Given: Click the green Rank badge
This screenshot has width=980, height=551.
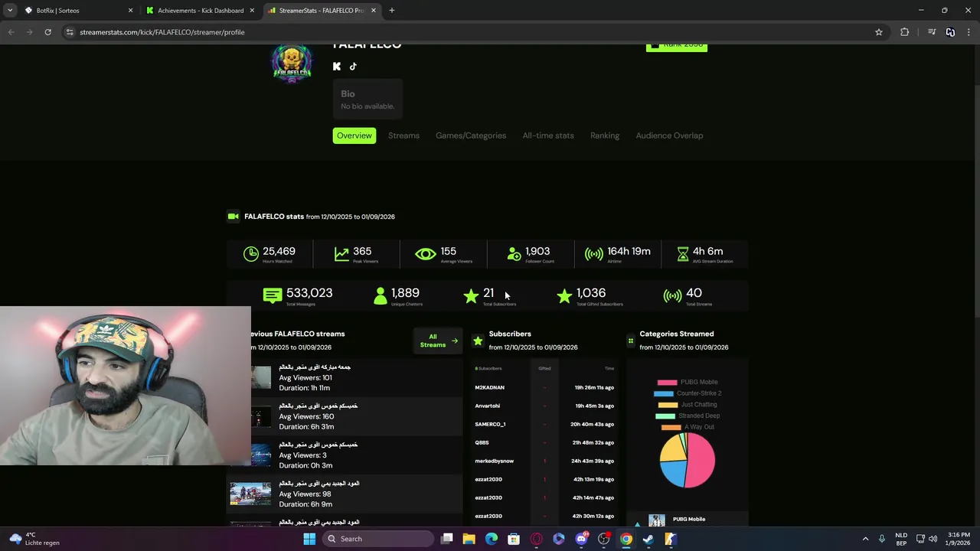Looking at the screenshot, I should point(677,46).
